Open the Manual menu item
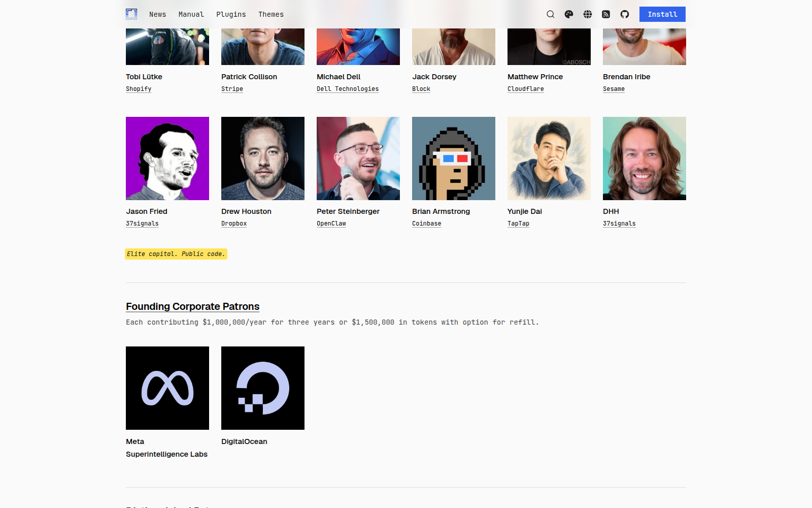The width and height of the screenshot is (812, 508). click(x=191, y=14)
